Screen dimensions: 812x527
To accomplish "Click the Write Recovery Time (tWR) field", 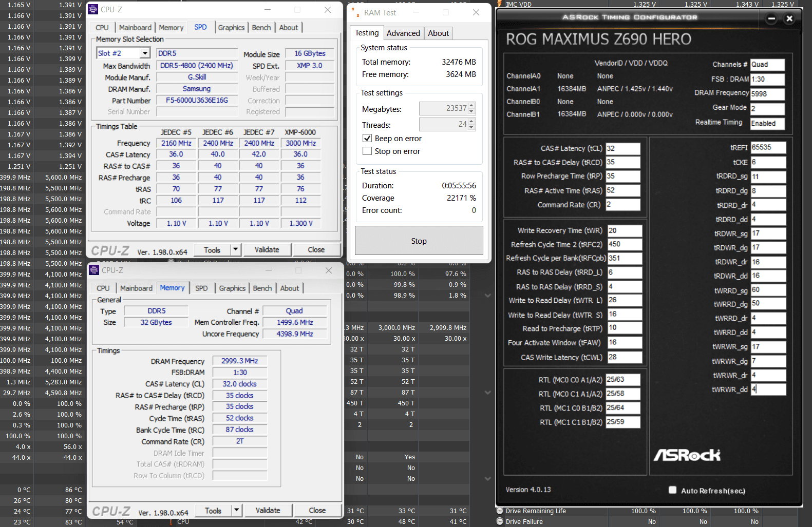I will click(625, 230).
